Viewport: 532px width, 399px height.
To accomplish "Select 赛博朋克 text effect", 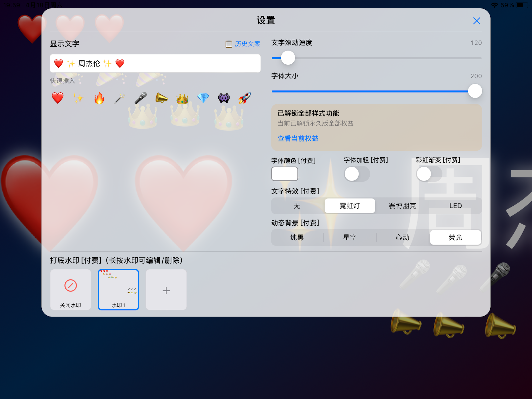I will [x=403, y=206].
